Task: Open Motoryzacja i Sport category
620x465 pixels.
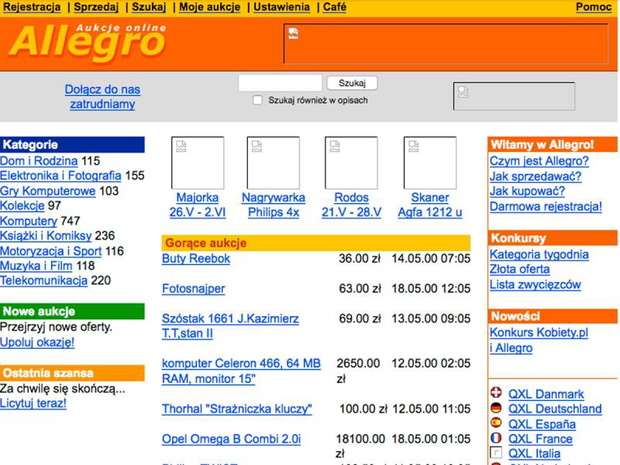Action: (51, 251)
